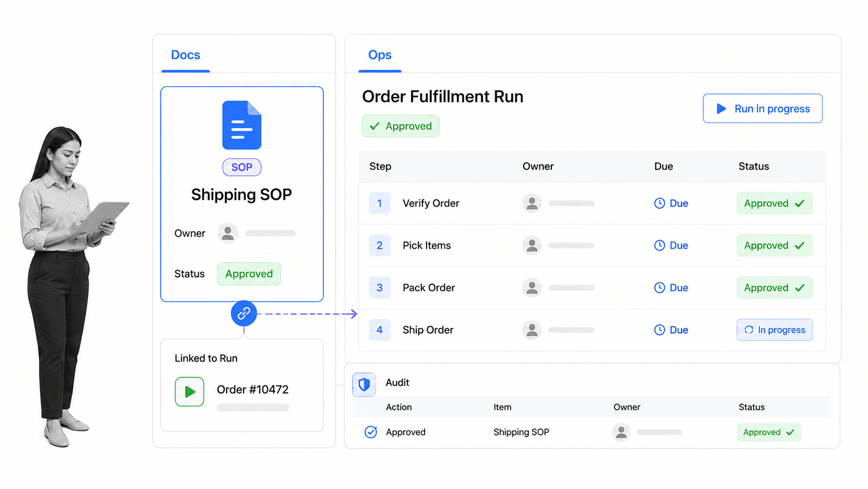Screen dimensions: 868x489
Task: Open Order #10472 linked run
Action: point(252,390)
